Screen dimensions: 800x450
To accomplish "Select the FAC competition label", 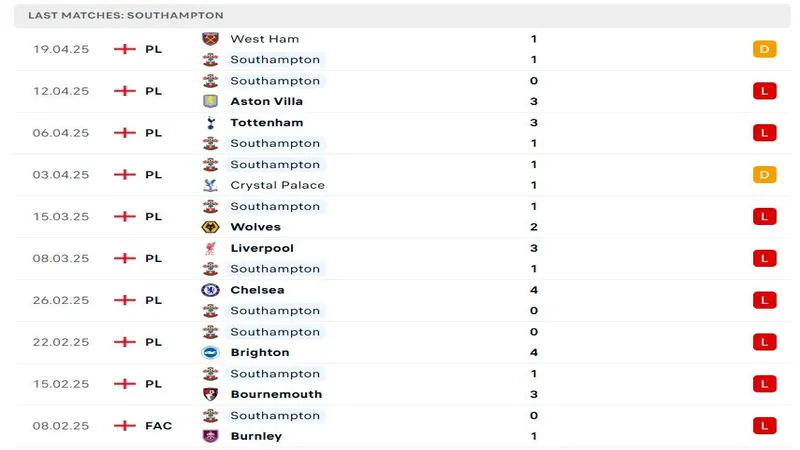I will pos(158,426).
